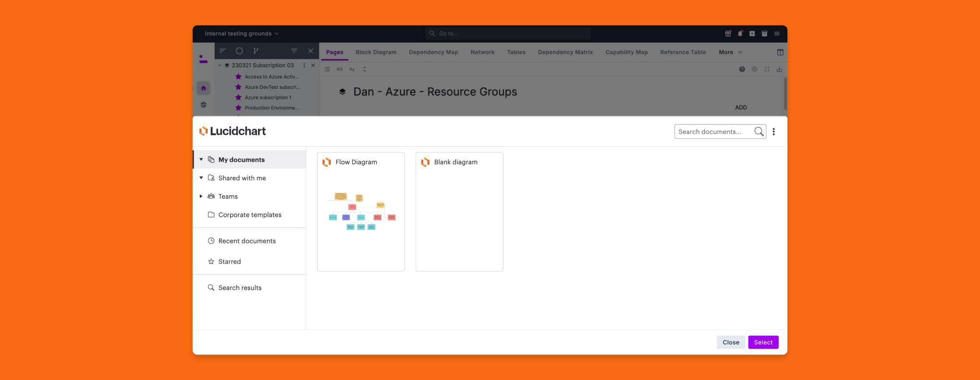Close the left panel with the header X
Screen dimensions: 980x380
(311, 51)
